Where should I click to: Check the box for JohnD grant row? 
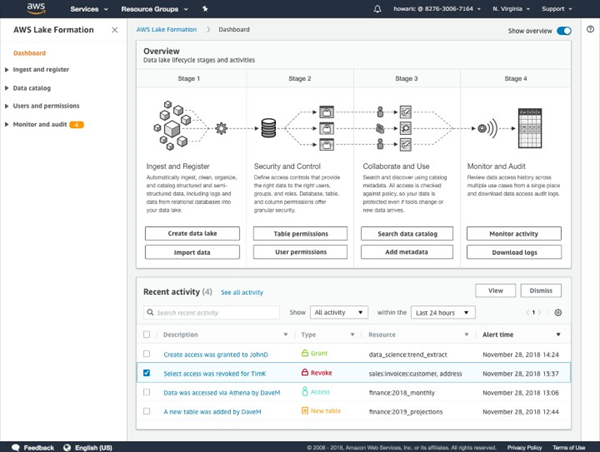coord(147,353)
